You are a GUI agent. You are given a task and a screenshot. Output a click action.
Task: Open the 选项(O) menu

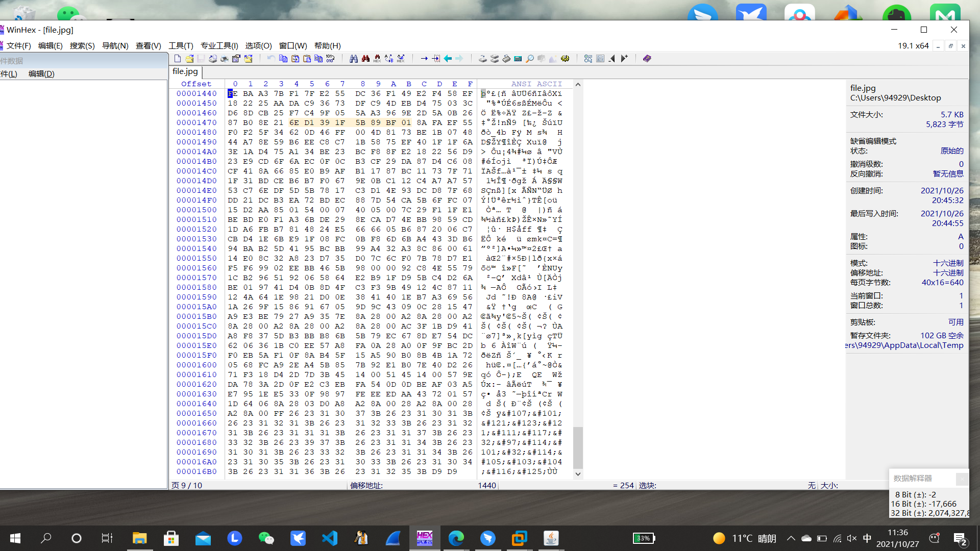pos(258,45)
